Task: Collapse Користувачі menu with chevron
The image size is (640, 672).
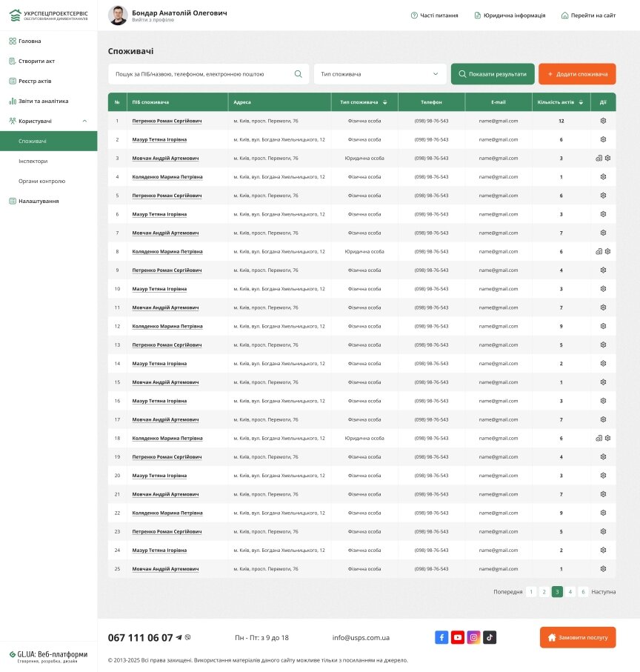Action: 84,121
